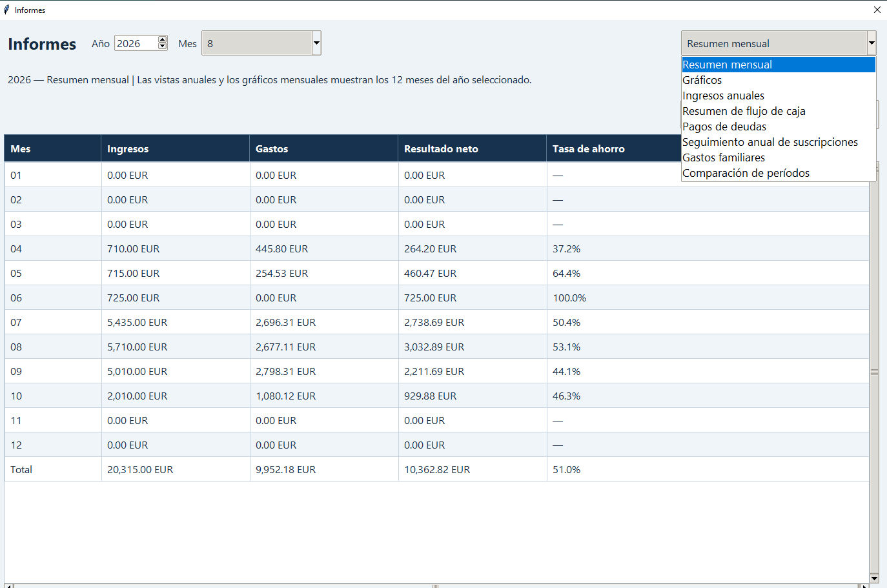
Task: Click the Resultado neto column header
Action: click(472, 148)
